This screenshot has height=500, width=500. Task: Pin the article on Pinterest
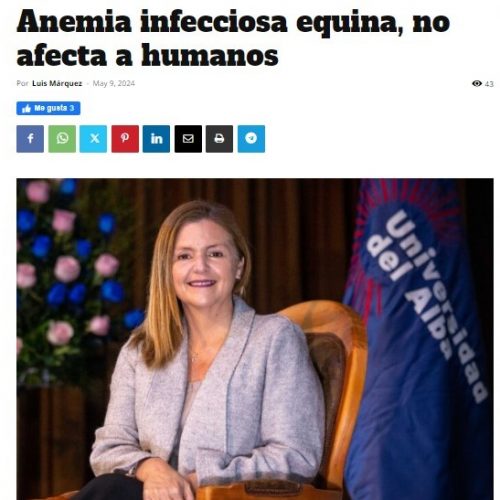coord(125,139)
